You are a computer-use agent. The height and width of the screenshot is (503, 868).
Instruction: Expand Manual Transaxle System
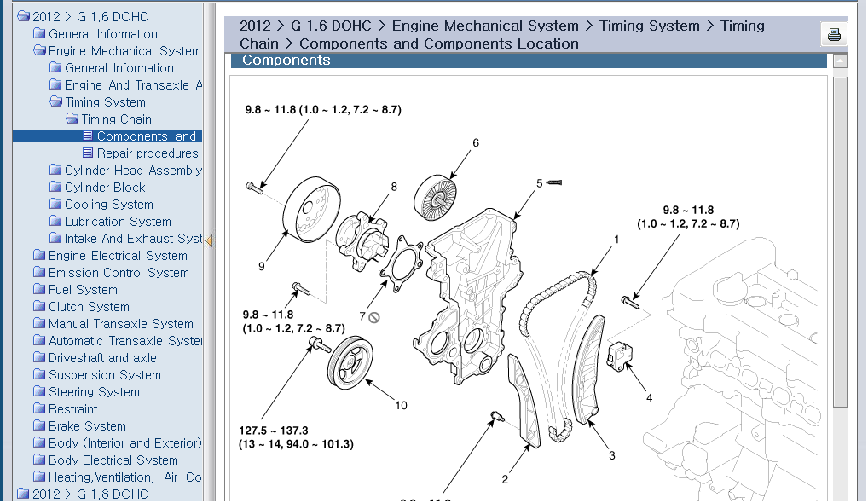[121, 324]
